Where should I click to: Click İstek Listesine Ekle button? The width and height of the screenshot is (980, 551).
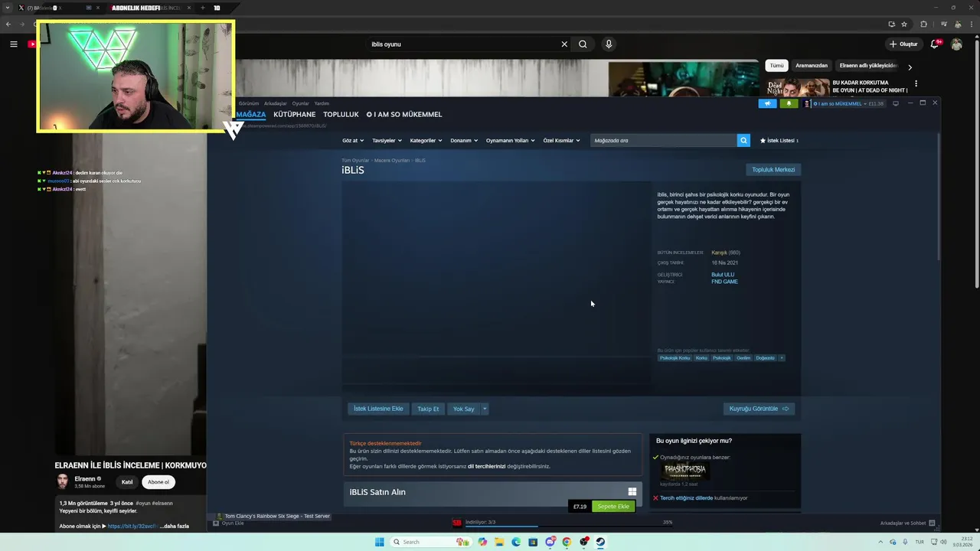pyautogui.click(x=378, y=409)
